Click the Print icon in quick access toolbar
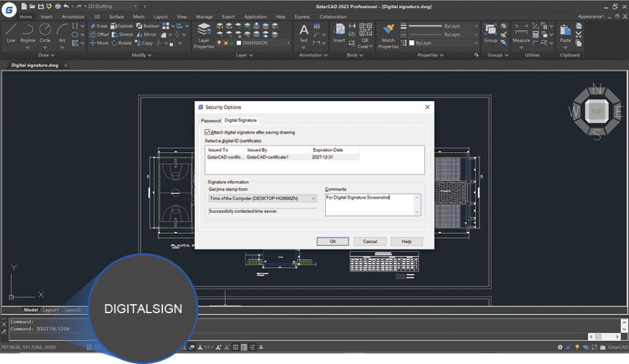This screenshot has width=629, height=364. 58,6
